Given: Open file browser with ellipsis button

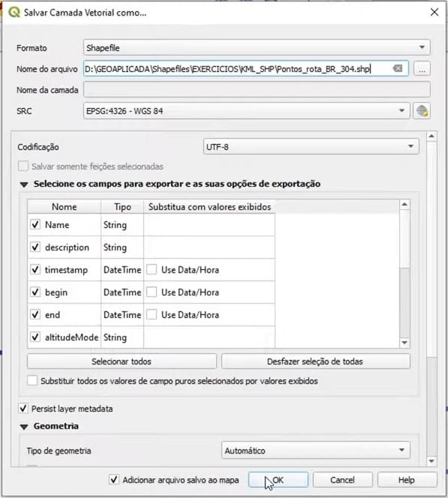Looking at the screenshot, I should coord(422,69).
